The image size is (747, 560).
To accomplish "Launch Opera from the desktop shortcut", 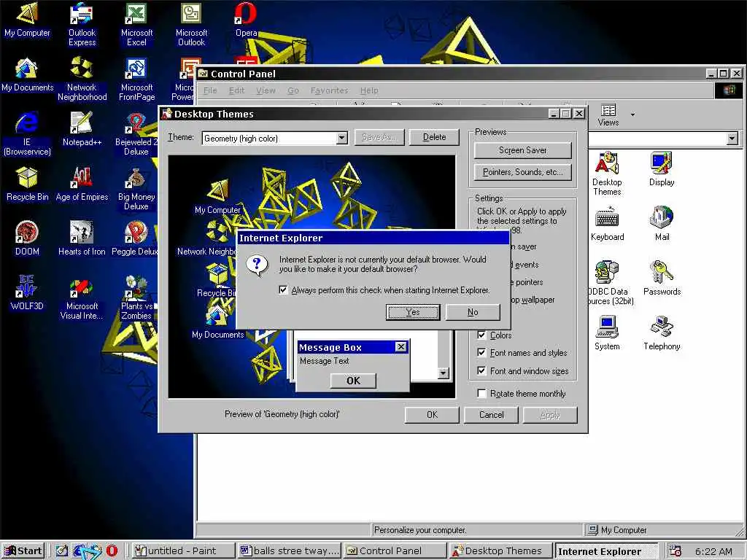I will coord(247,19).
